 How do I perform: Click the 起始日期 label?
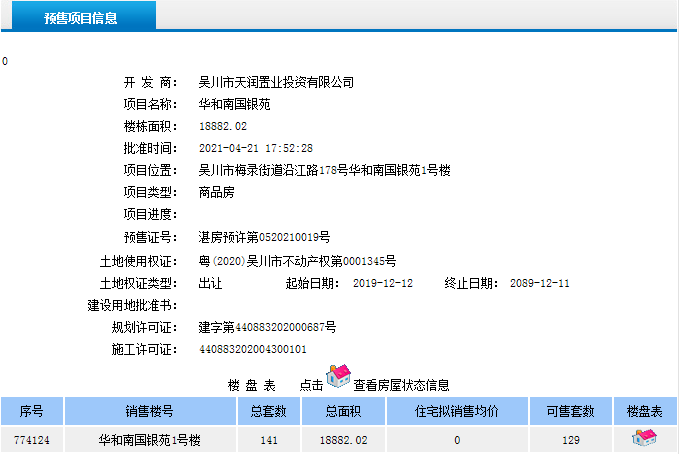pyautogui.click(x=312, y=283)
